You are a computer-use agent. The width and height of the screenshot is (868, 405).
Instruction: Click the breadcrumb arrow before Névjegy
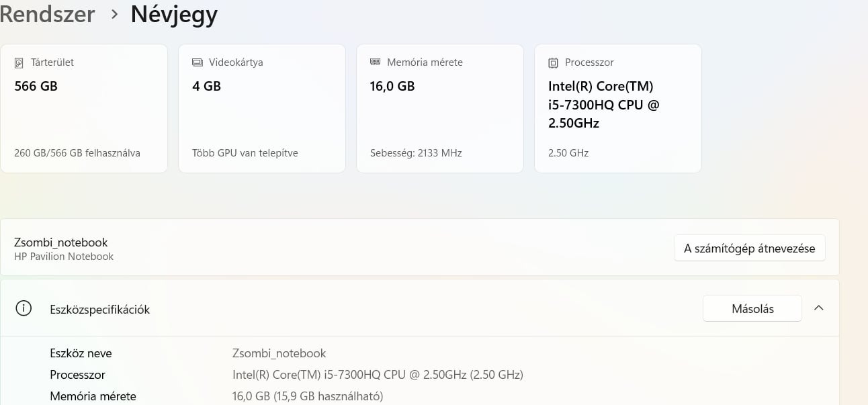(x=114, y=14)
